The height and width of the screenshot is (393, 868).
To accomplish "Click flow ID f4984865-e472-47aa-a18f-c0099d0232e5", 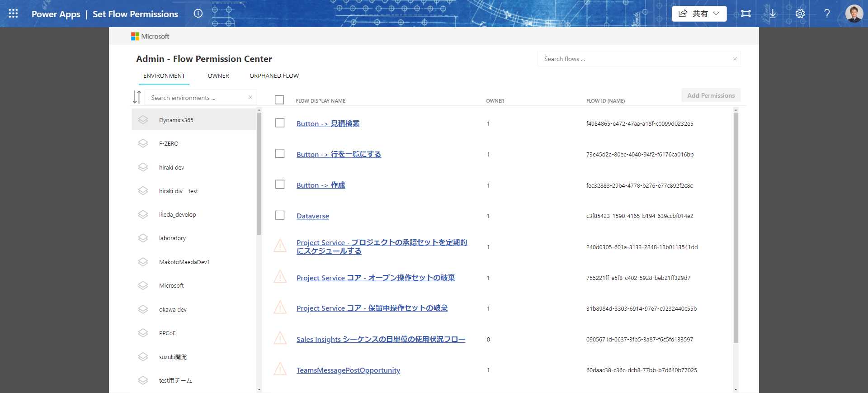I will (x=640, y=123).
